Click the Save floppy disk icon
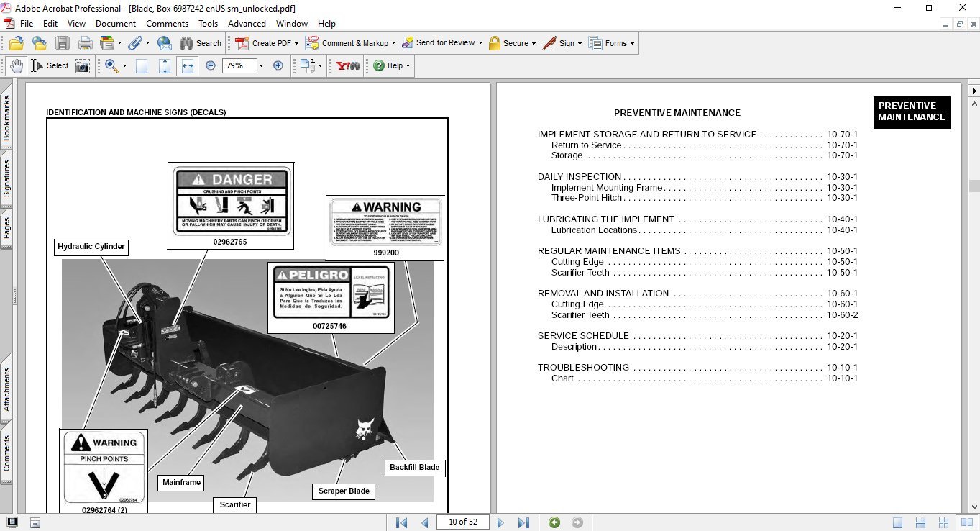Image resolution: width=980 pixels, height=531 pixels. [63, 43]
